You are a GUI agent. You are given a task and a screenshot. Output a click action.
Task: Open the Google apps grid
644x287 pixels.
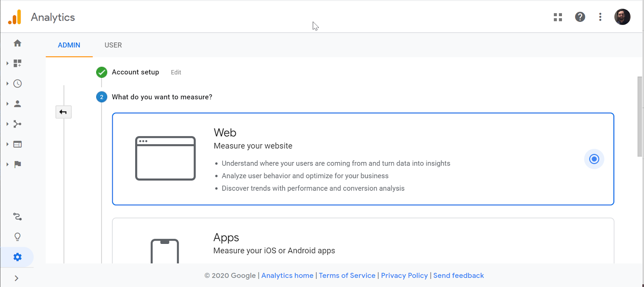click(557, 17)
